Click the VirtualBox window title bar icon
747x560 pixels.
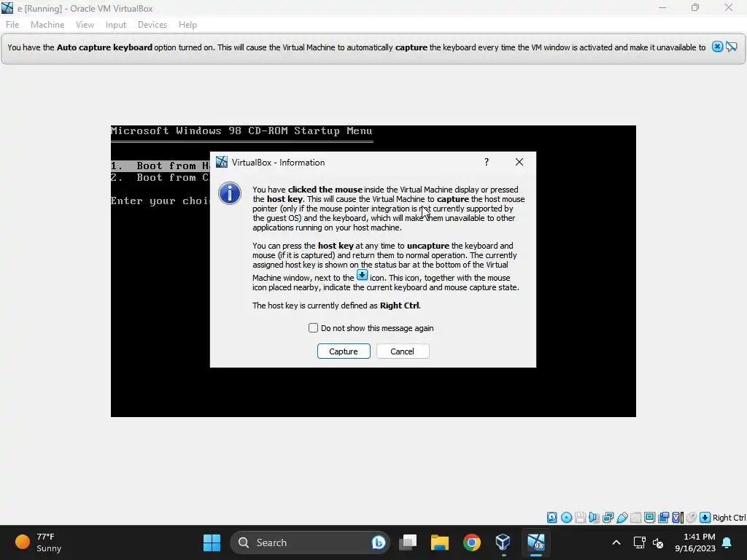[7, 8]
